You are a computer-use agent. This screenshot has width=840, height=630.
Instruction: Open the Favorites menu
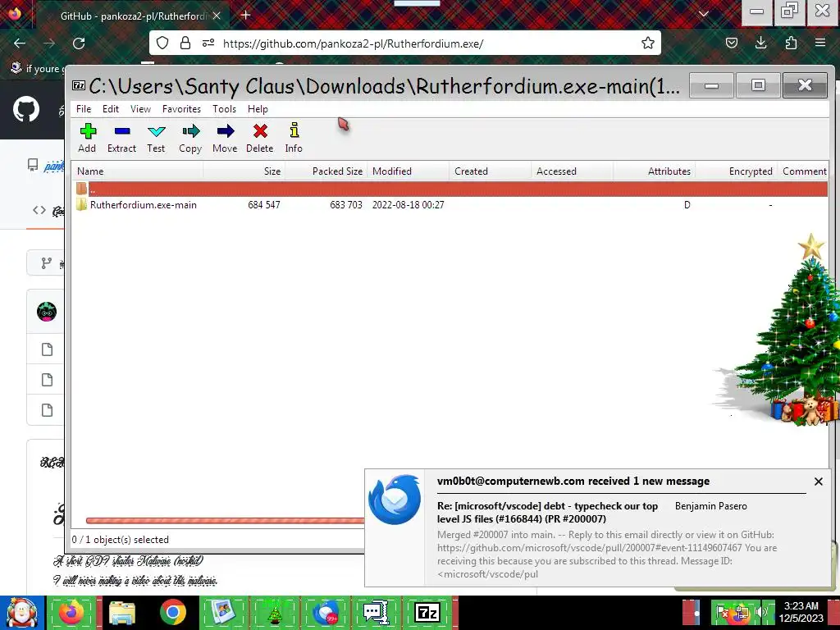(181, 109)
